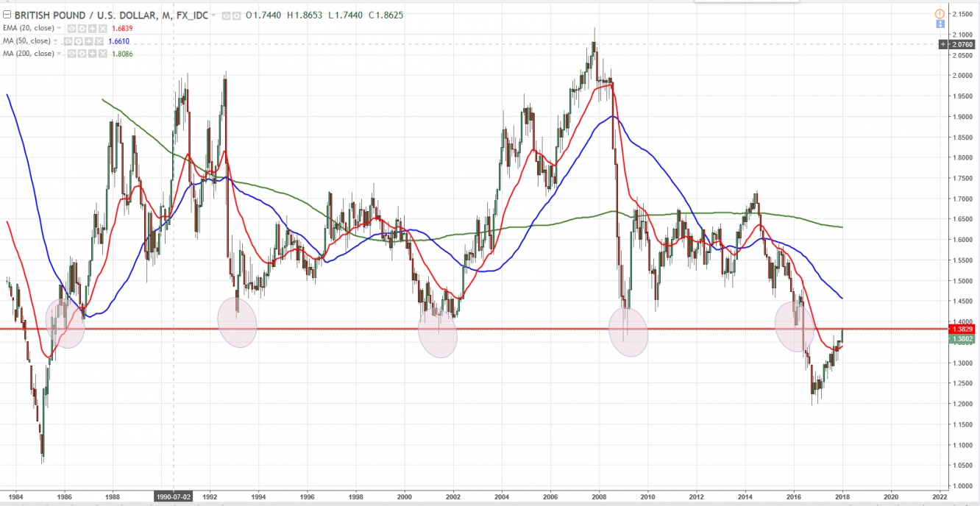Screen dimensions: 980x506
Task: Open settings gear for the main GBP/USD series
Action: pos(236,15)
